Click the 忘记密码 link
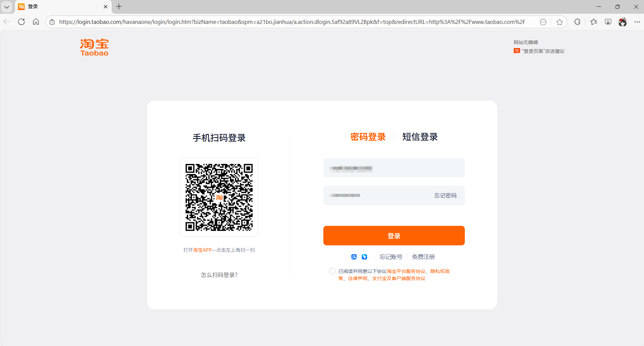 tap(445, 195)
